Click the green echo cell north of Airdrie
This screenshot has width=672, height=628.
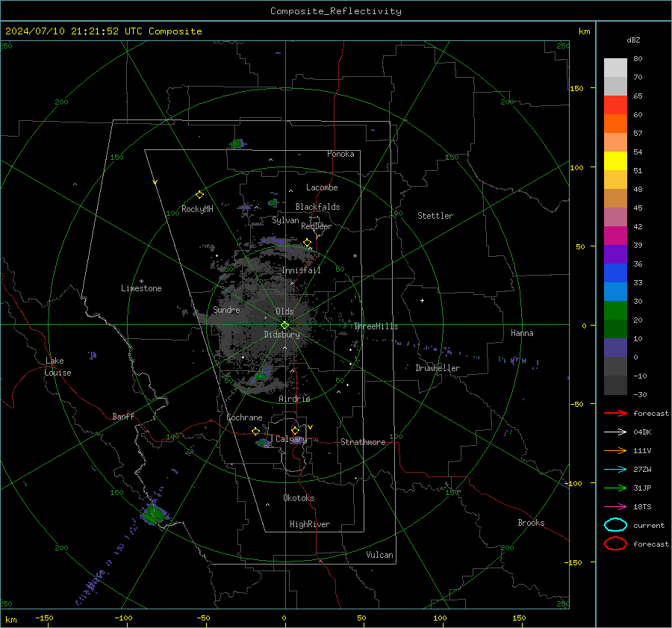point(261,376)
